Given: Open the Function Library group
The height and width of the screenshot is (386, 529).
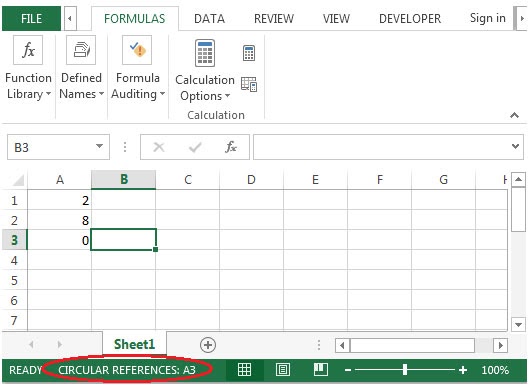Looking at the screenshot, I should (28, 68).
